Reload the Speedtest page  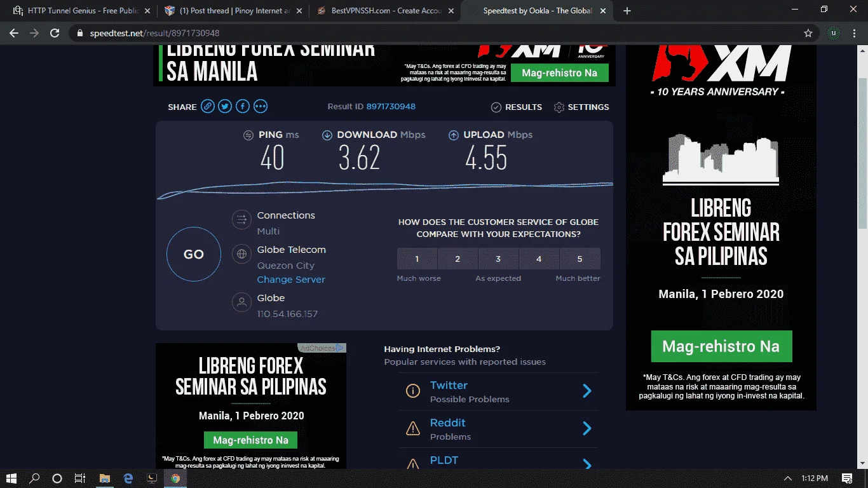[x=55, y=33]
